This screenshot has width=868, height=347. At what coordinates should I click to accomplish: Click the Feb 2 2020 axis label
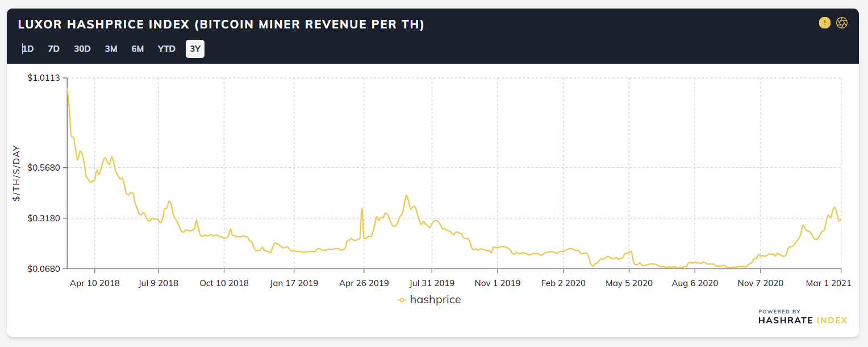coord(564,283)
